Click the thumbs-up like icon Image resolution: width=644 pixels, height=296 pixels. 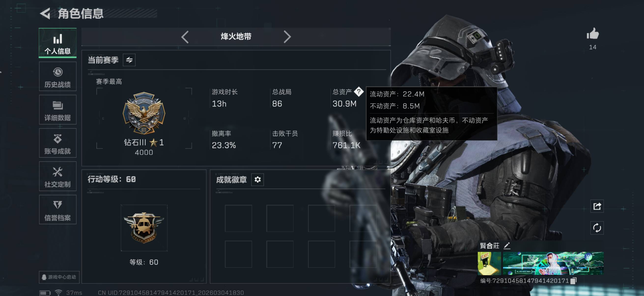(593, 34)
